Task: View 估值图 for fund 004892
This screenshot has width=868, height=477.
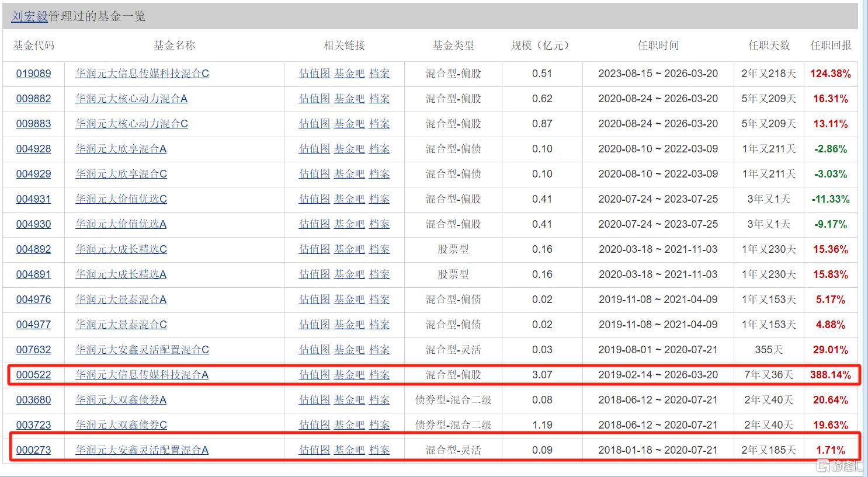Action: (315, 249)
